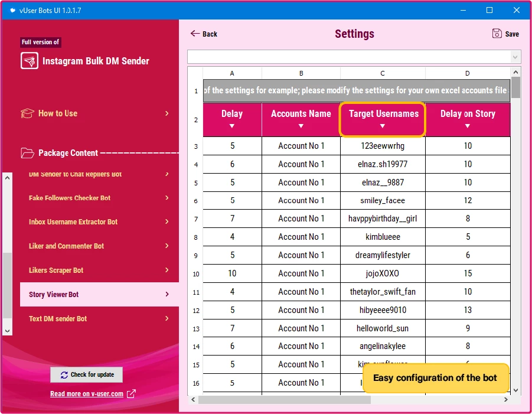The width and height of the screenshot is (532, 414).
Task: Open Read more on v-user.com link
Action: (87, 394)
